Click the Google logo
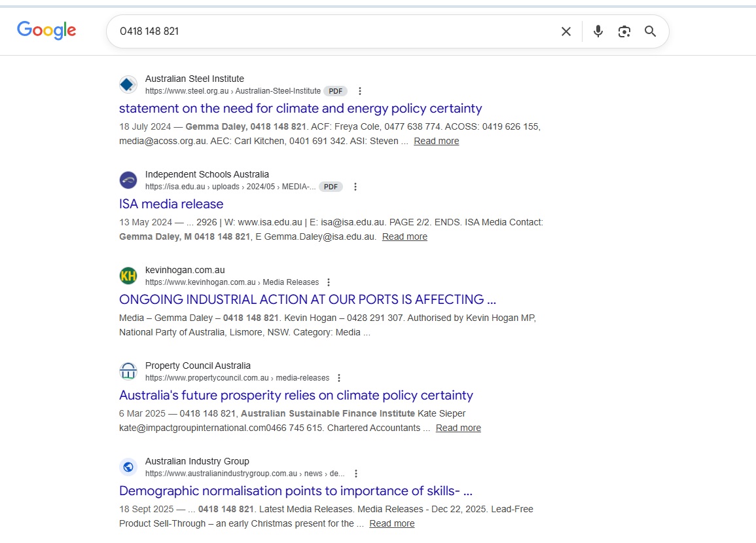The width and height of the screenshot is (756, 543). 46,30
